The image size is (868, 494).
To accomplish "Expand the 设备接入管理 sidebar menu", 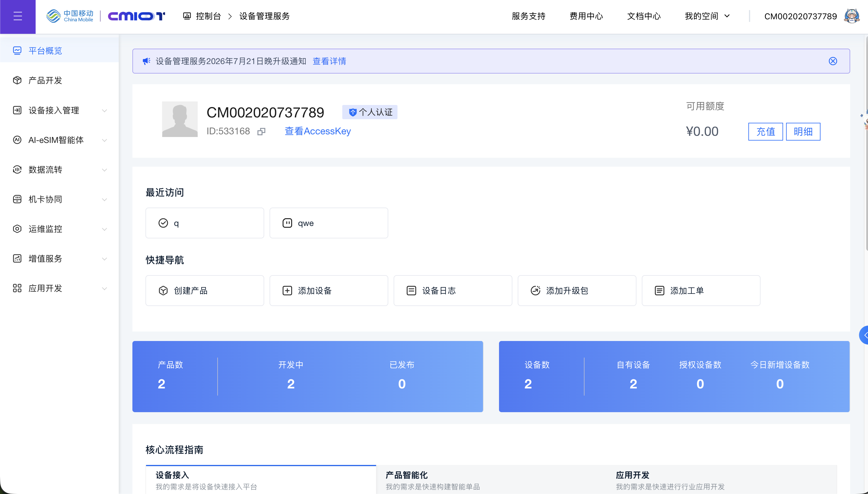I will pos(59,110).
